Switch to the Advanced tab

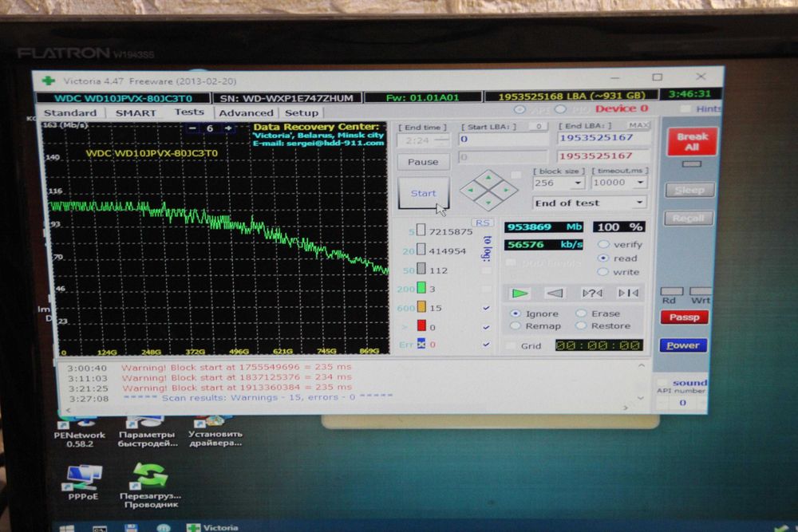click(x=246, y=113)
